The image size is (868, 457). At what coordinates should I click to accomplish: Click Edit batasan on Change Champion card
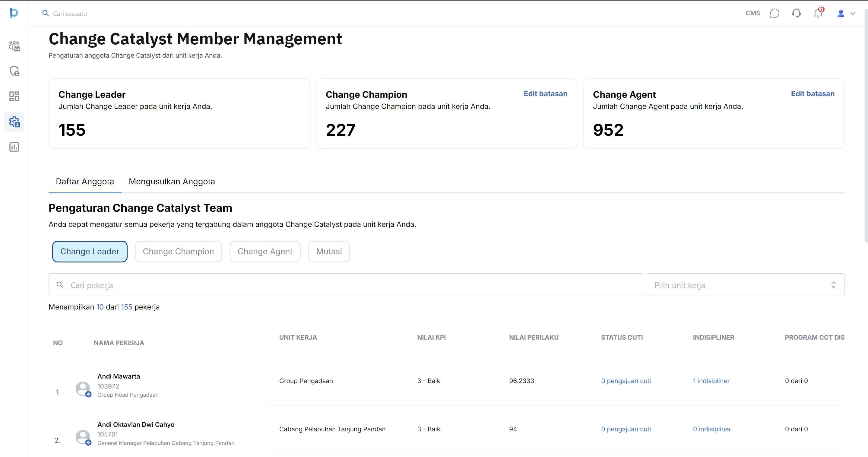point(545,94)
